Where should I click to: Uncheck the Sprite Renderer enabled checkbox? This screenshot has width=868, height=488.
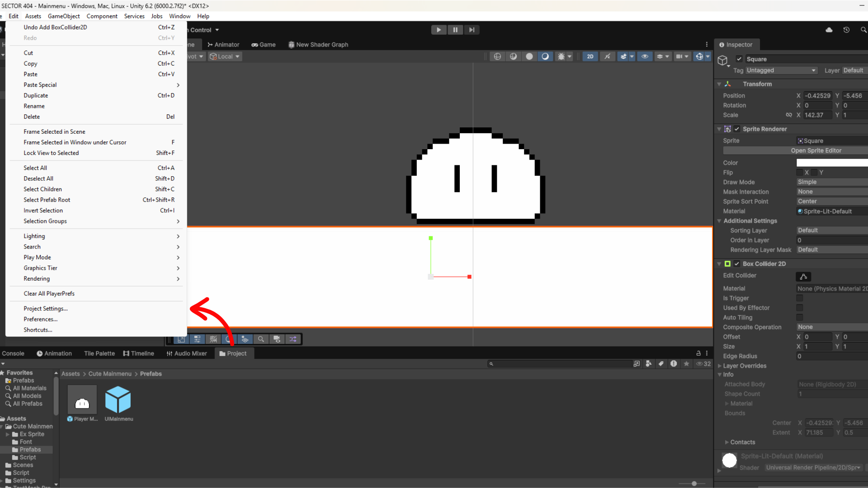(737, 129)
